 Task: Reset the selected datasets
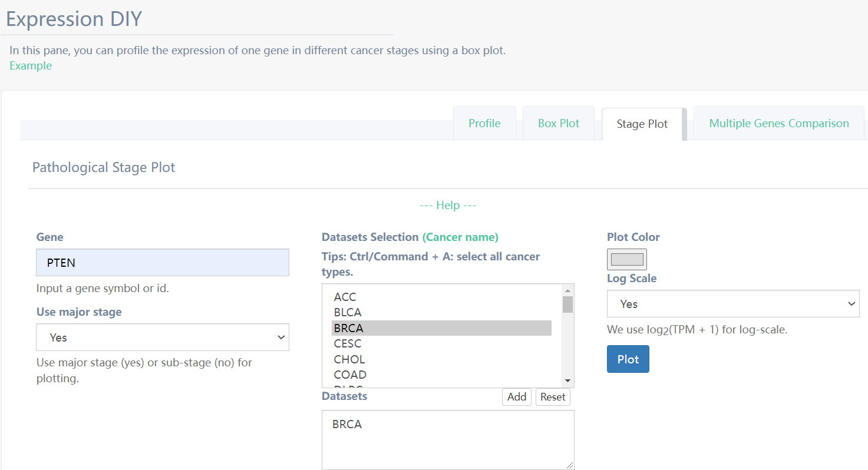coord(553,397)
